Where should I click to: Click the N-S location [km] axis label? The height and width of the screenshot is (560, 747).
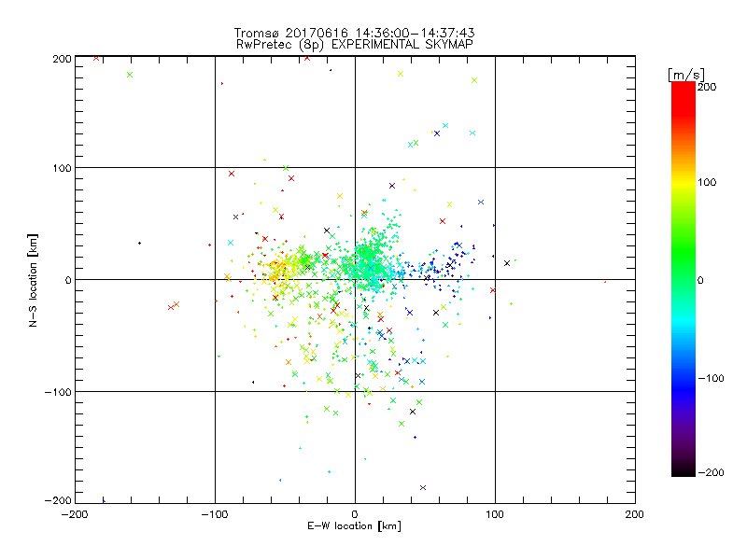point(34,280)
